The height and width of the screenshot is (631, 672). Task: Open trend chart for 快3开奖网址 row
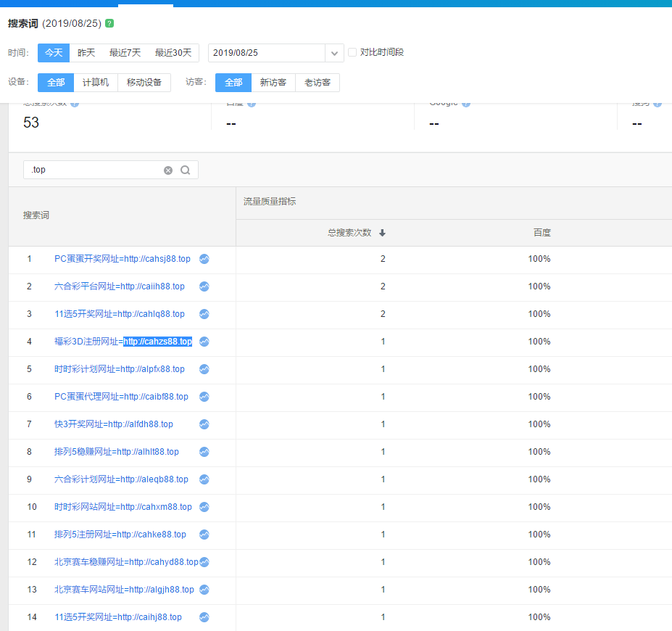[x=204, y=424]
